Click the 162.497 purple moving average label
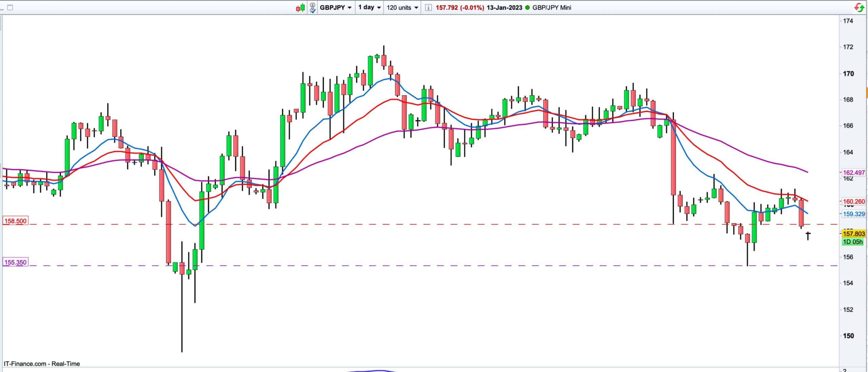The image size is (868, 372). 854,172
